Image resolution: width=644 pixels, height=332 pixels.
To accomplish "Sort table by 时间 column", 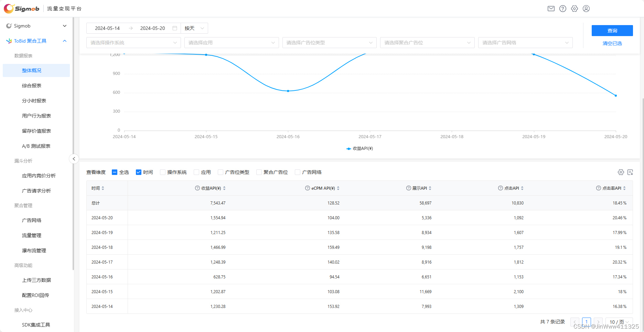I will click(103, 188).
